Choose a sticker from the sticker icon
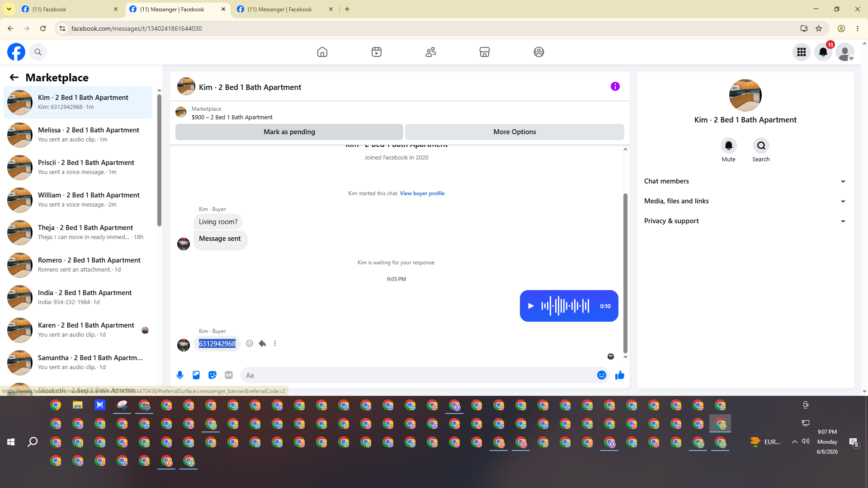Screen dimensions: 868x488 (x=212, y=375)
